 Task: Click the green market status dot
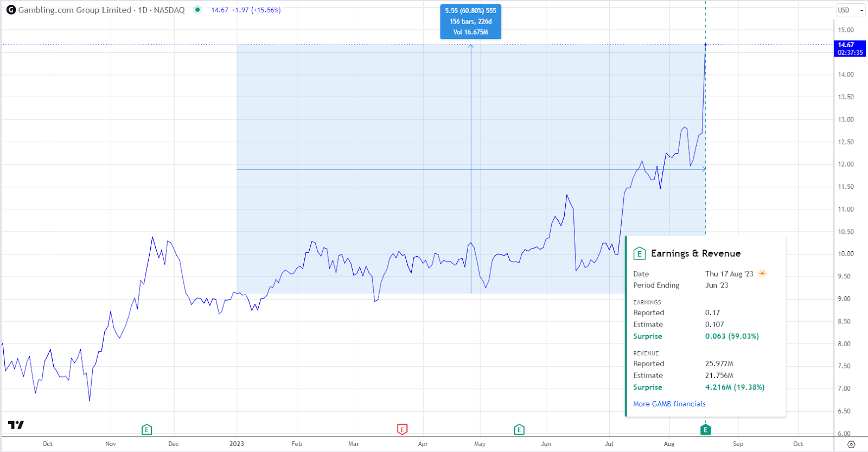(x=197, y=10)
